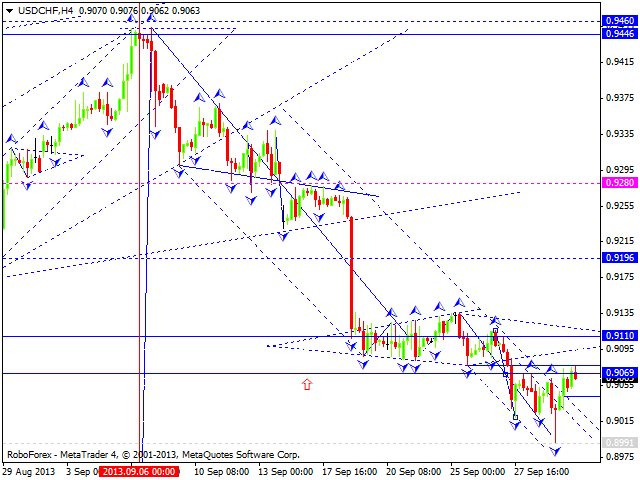Select the 0.9110 price level tag
The width and height of the screenshot is (640, 480).
619,336
